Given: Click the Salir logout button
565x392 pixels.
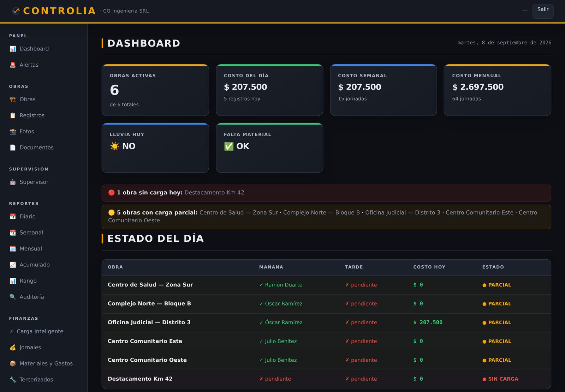Looking at the screenshot, I should 543,11.
